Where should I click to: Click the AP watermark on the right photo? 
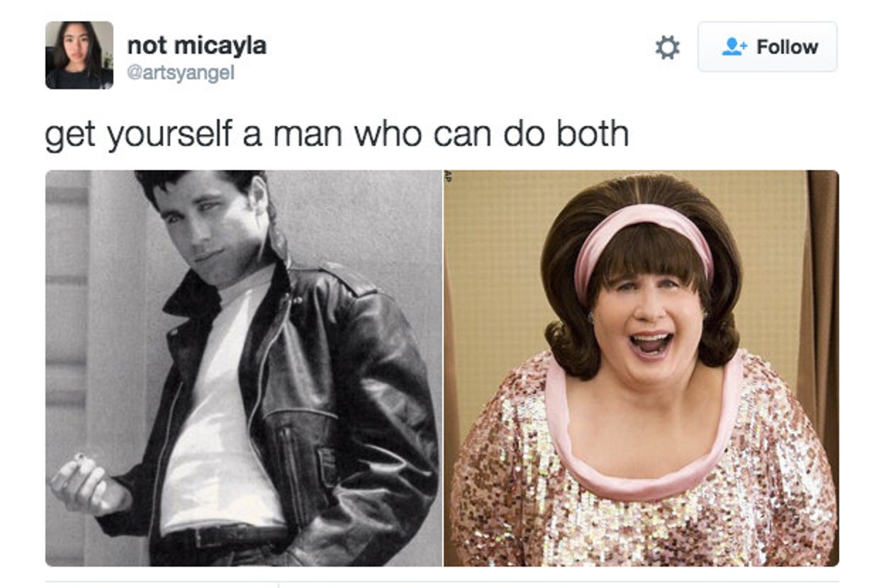point(448,178)
